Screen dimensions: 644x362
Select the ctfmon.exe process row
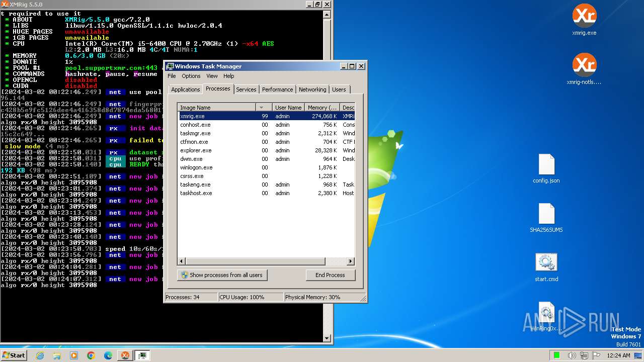coord(267,142)
